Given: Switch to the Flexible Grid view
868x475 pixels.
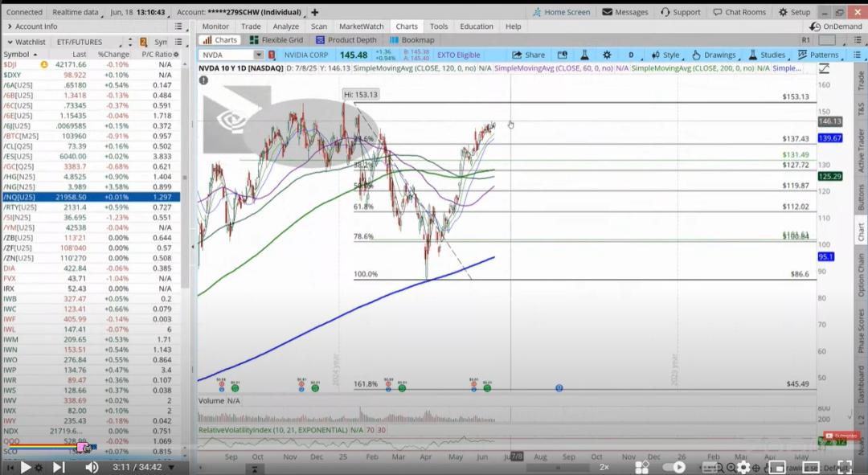Looking at the screenshot, I should click(276, 40).
